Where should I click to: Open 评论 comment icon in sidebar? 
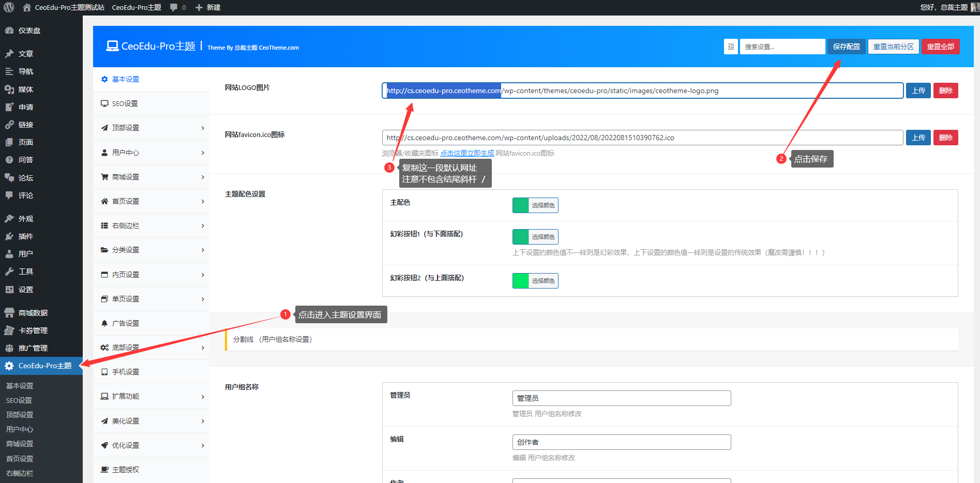click(9, 195)
